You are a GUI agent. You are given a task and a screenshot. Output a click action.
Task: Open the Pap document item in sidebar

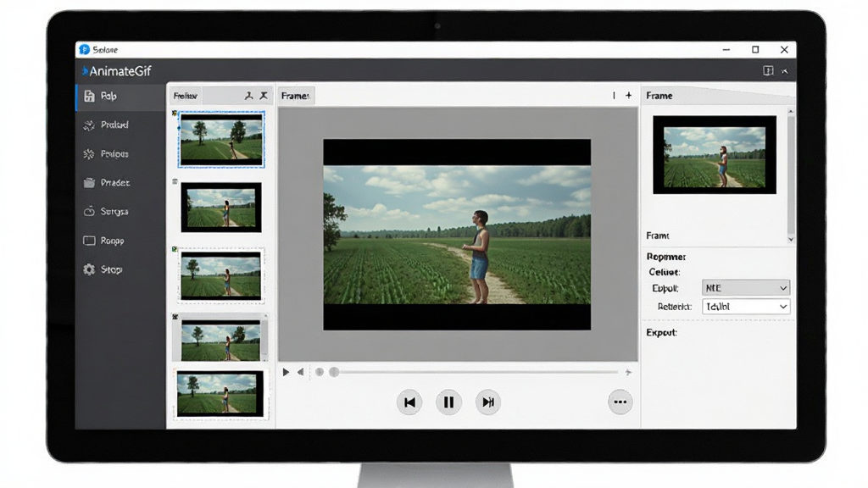click(120, 97)
